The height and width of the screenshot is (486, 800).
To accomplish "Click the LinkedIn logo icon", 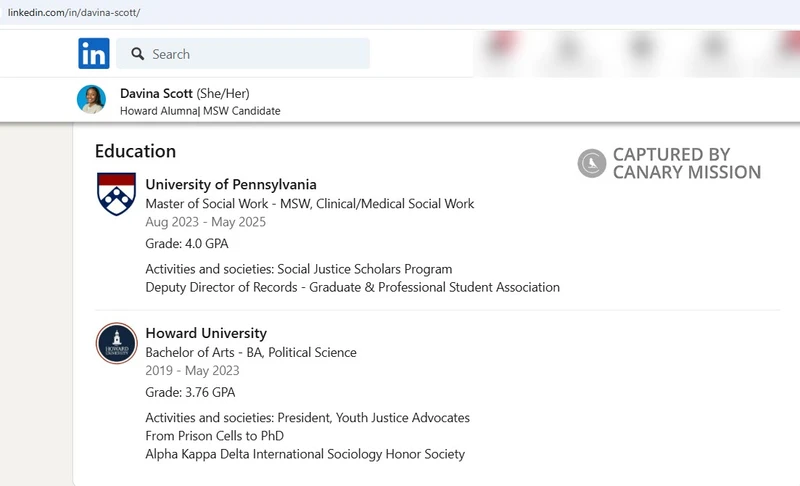I will coord(94,53).
